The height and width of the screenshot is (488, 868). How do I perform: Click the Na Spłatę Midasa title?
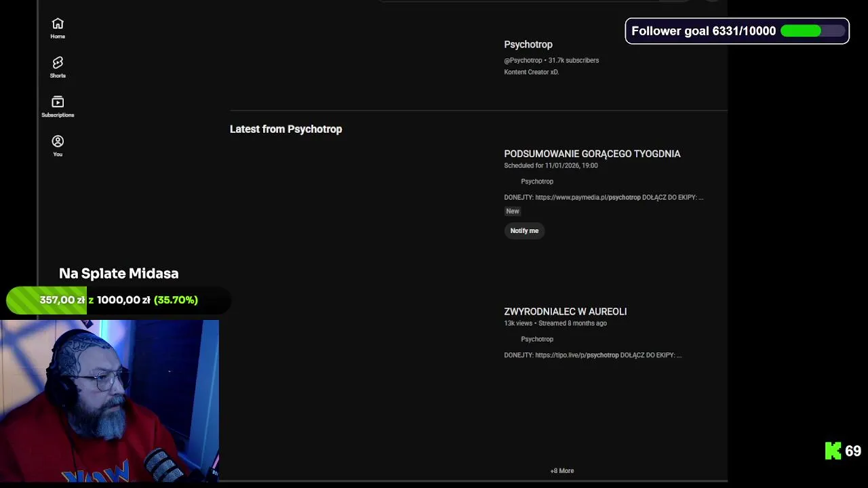(119, 274)
